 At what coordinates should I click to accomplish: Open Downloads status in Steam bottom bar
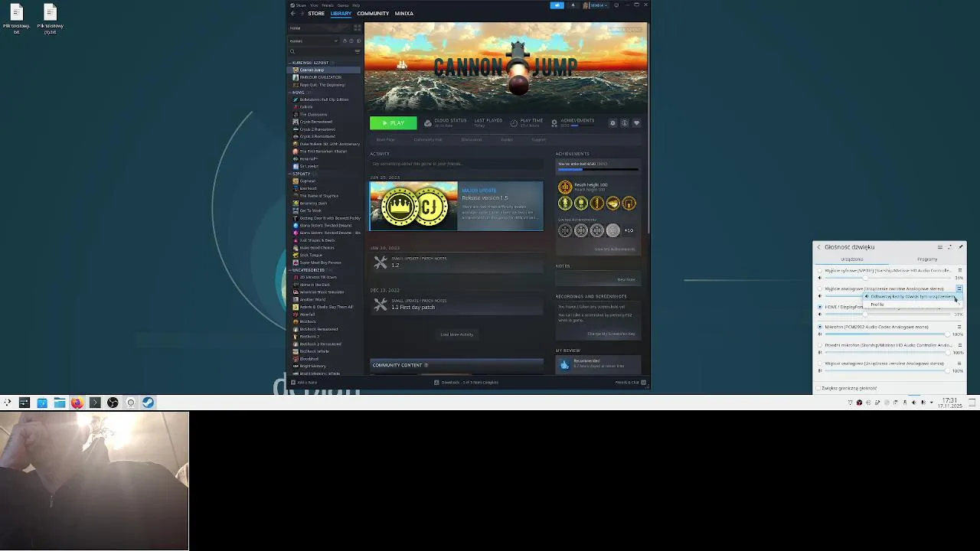coord(466,382)
